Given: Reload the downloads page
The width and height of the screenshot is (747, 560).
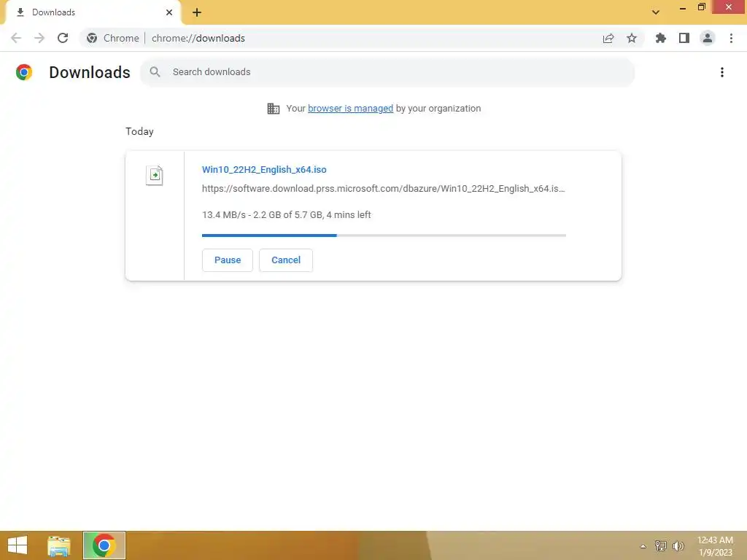Looking at the screenshot, I should click(63, 38).
